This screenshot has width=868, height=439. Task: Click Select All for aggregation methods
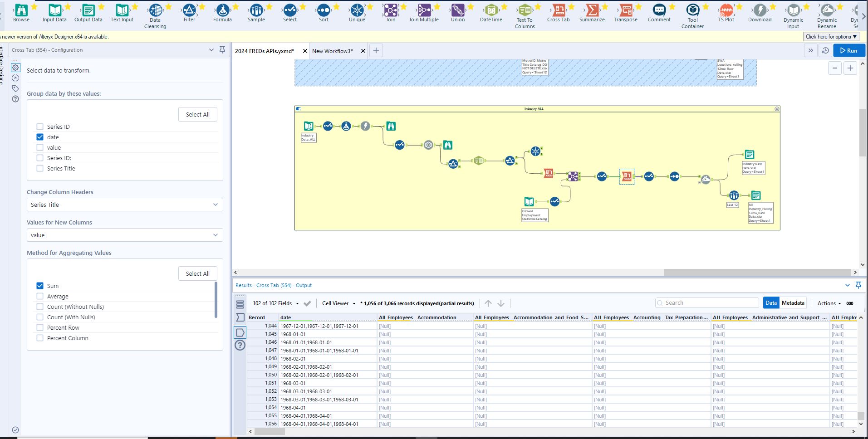point(197,273)
